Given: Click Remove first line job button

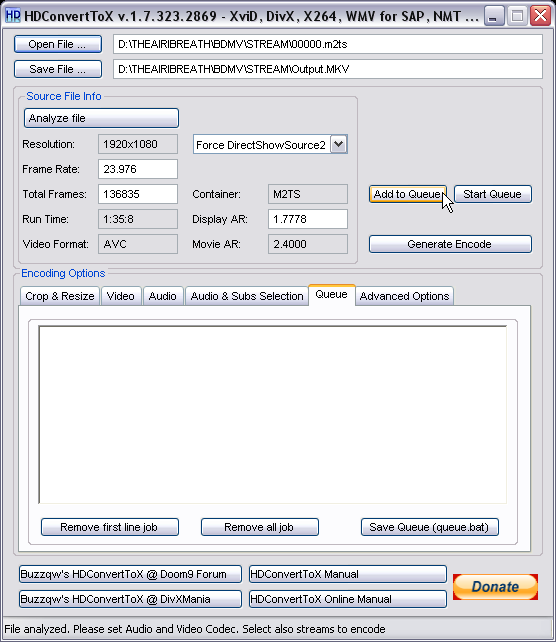Looking at the screenshot, I should (x=110, y=527).
